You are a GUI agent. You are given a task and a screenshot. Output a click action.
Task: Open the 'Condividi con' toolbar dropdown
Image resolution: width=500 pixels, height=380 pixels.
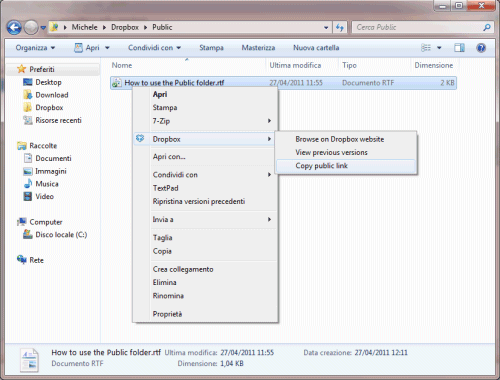[154, 48]
